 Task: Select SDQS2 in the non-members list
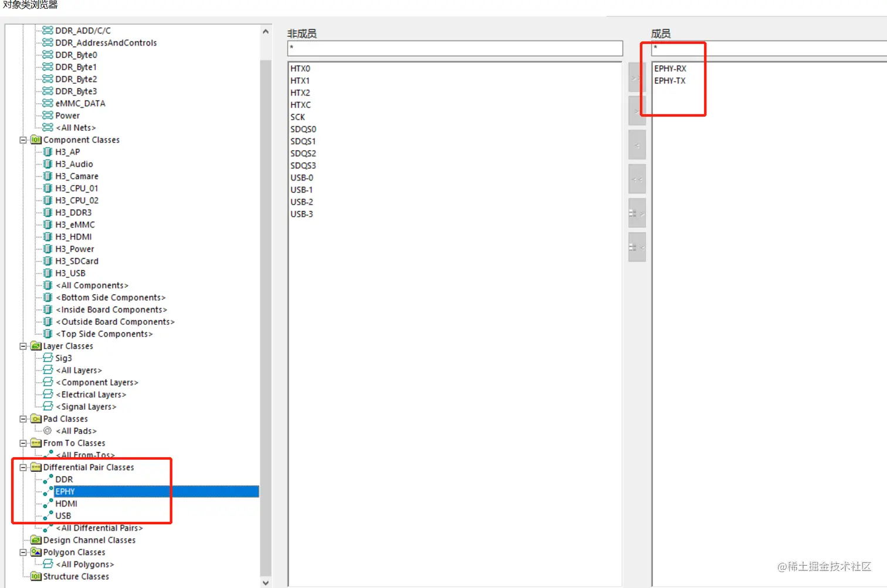click(x=303, y=154)
